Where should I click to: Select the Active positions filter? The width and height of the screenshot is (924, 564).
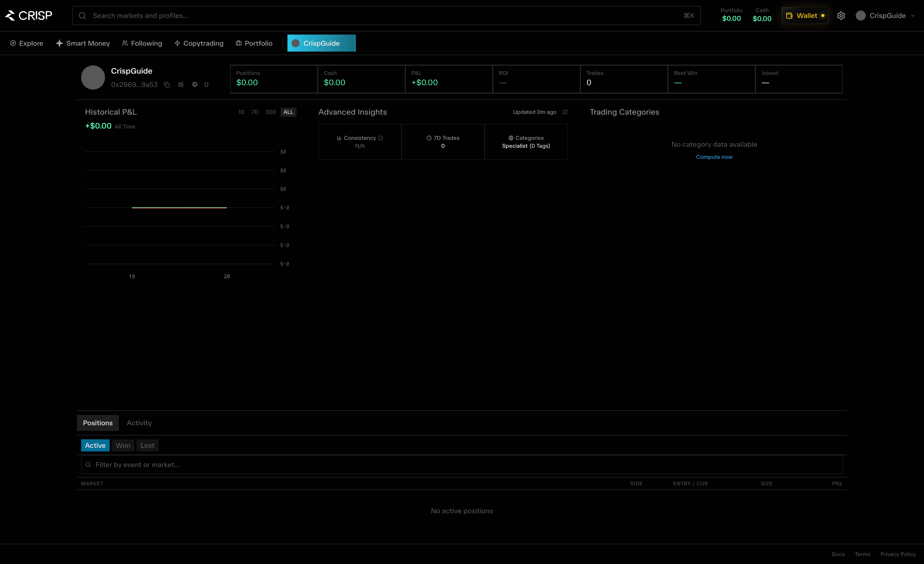[x=95, y=445]
